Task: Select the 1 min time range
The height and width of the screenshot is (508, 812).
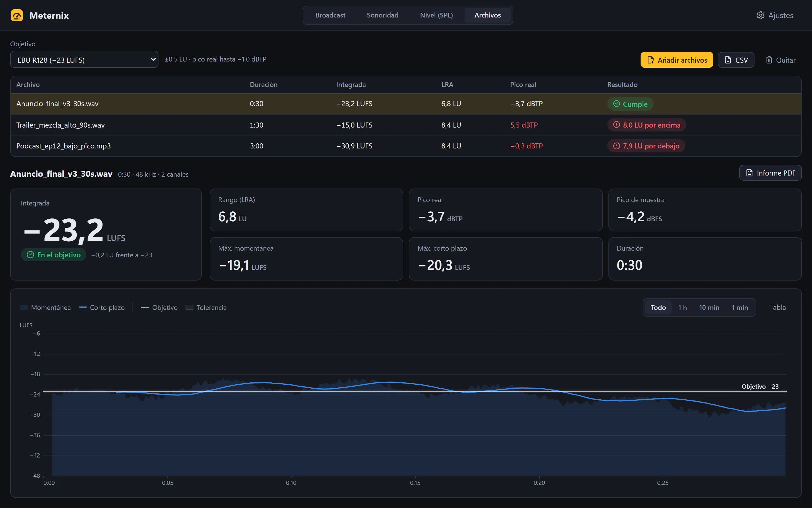Action: pyautogui.click(x=740, y=307)
